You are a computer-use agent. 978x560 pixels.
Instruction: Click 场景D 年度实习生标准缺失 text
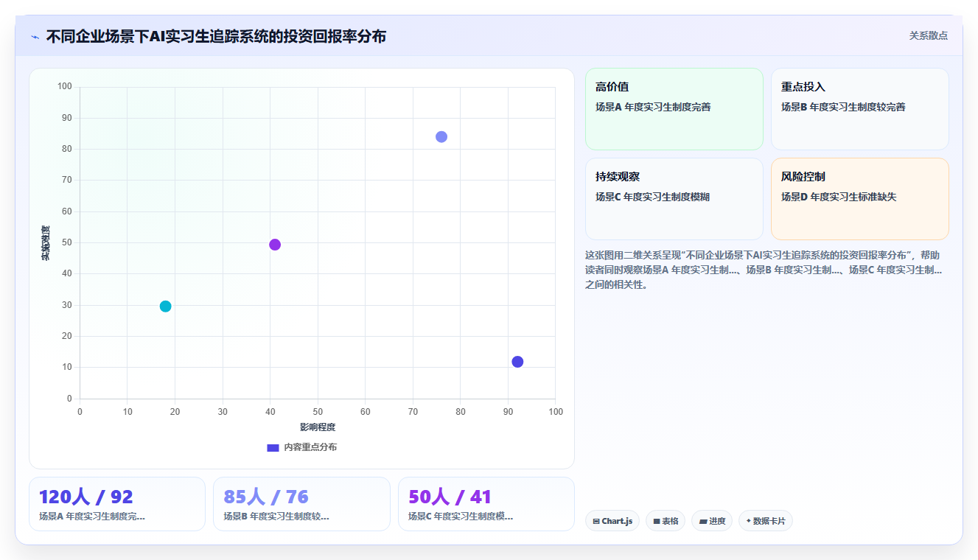[x=839, y=197]
